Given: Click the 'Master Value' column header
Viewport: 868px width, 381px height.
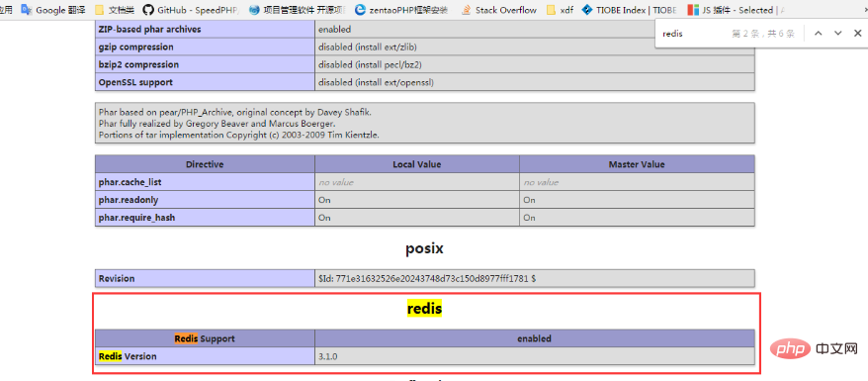Looking at the screenshot, I should point(637,164).
